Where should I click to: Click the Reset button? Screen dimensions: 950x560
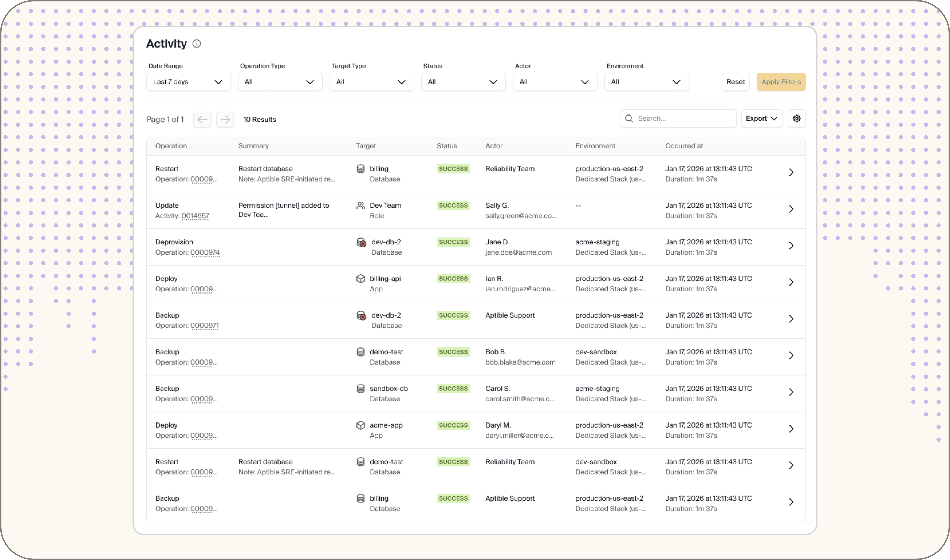coord(735,82)
